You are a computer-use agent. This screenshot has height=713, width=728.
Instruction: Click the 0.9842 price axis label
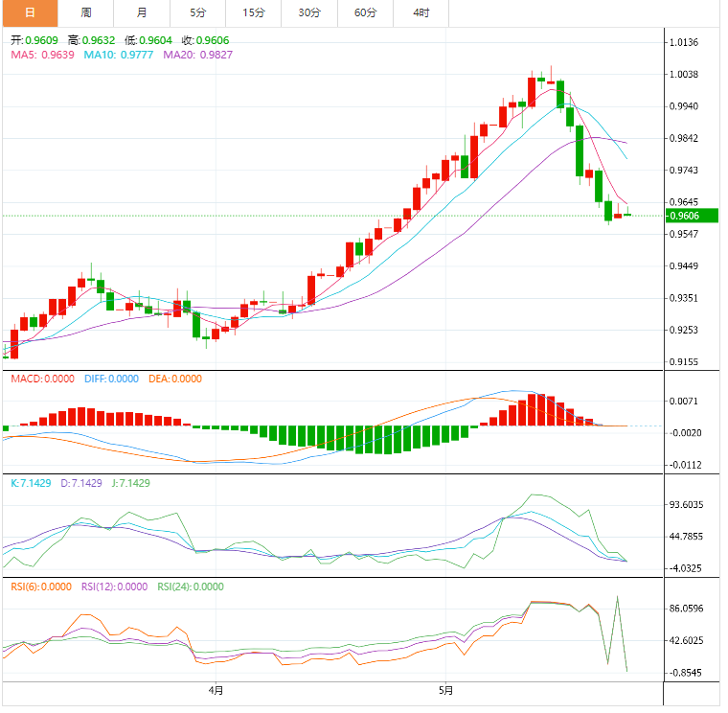click(x=684, y=138)
